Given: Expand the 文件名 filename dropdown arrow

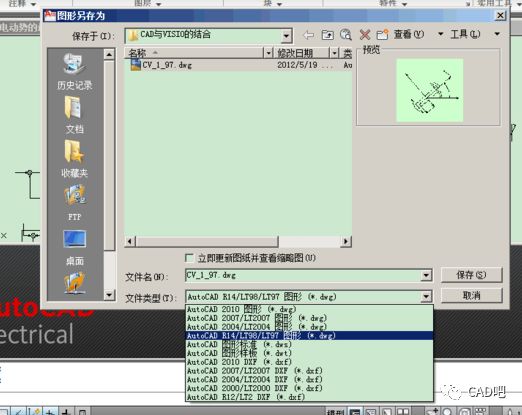Looking at the screenshot, I should [426, 275].
